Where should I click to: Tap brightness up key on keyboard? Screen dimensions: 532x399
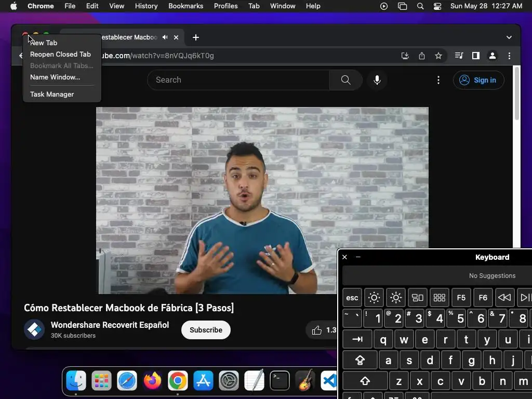pos(395,298)
